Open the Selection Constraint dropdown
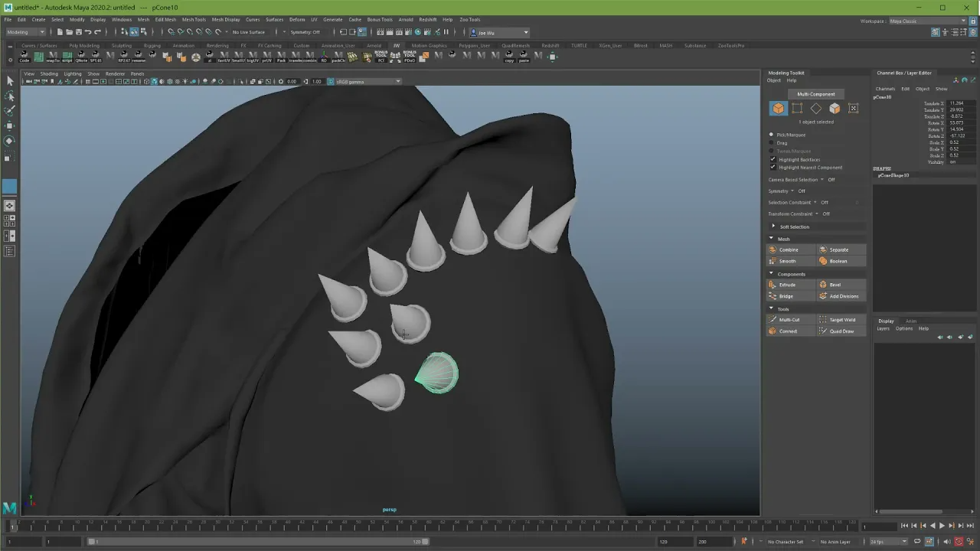This screenshot has height=551, width=980. tap(816, 203)
